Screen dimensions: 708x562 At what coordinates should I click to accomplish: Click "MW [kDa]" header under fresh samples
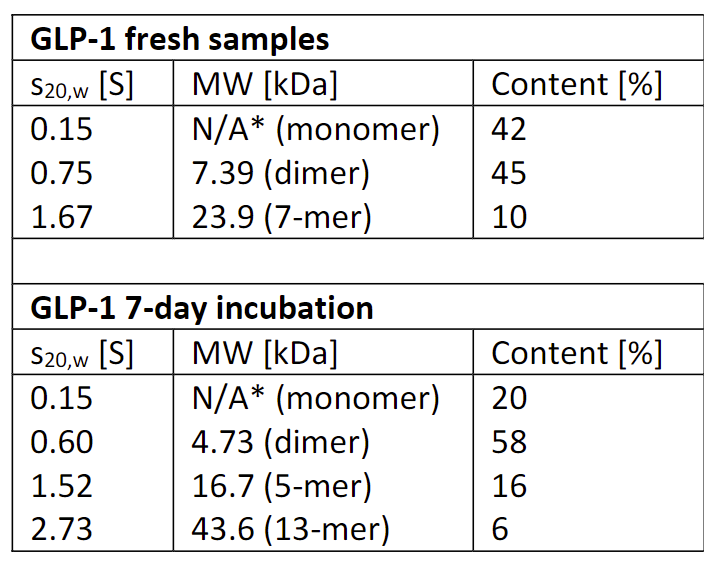click(x=265, y=85)
